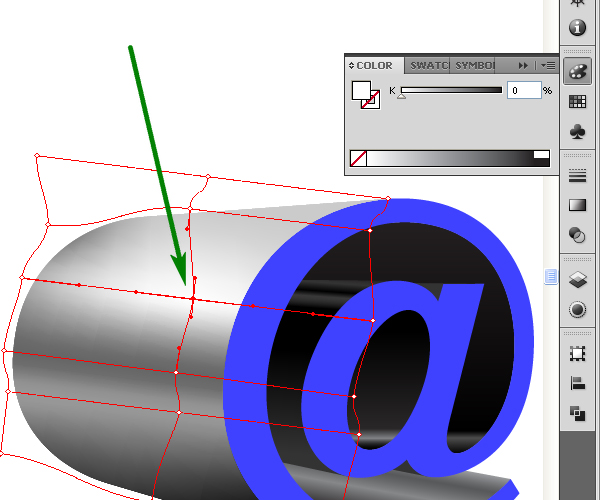
Task: Open the Appearance panel dock icon
Action: pos(577,309)
